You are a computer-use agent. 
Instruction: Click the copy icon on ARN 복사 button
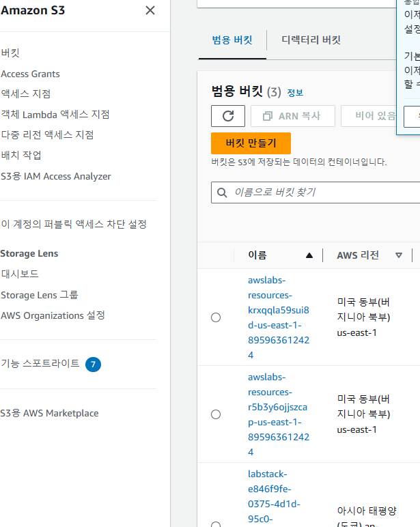click(267, 116)
